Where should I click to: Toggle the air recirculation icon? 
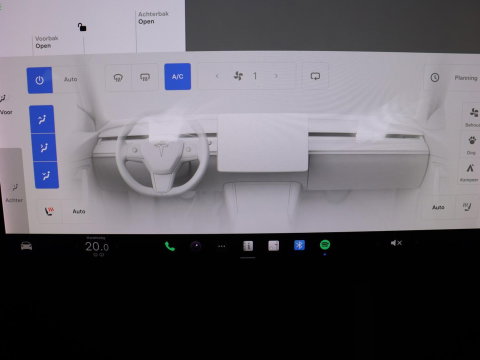tap(315, 76)
